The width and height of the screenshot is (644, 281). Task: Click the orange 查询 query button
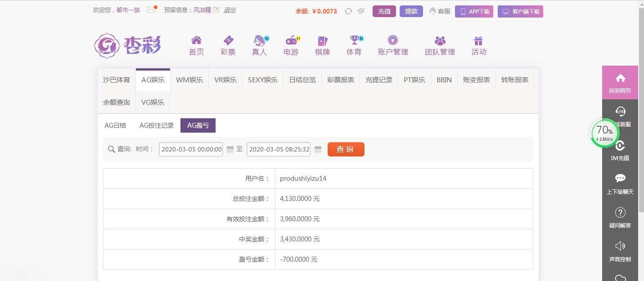(346, 149)
